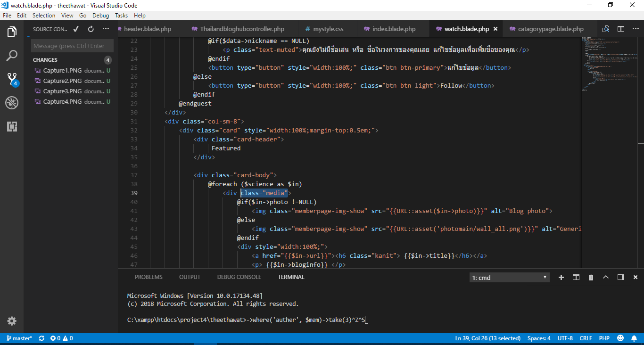Select Capture1.PNG in changes list
Image resolution: width=644 pixels, height=345 pixels.
point(71,70)
